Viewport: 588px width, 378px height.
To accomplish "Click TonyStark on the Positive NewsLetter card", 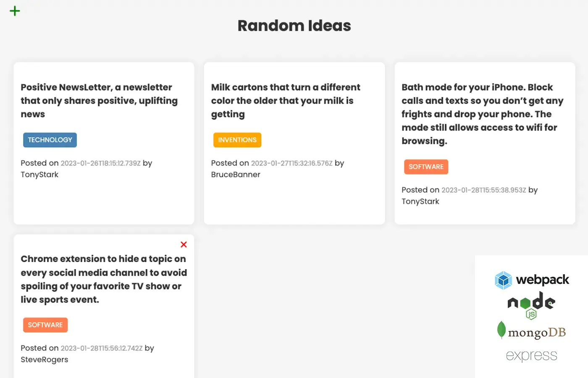I will (39, 175).
